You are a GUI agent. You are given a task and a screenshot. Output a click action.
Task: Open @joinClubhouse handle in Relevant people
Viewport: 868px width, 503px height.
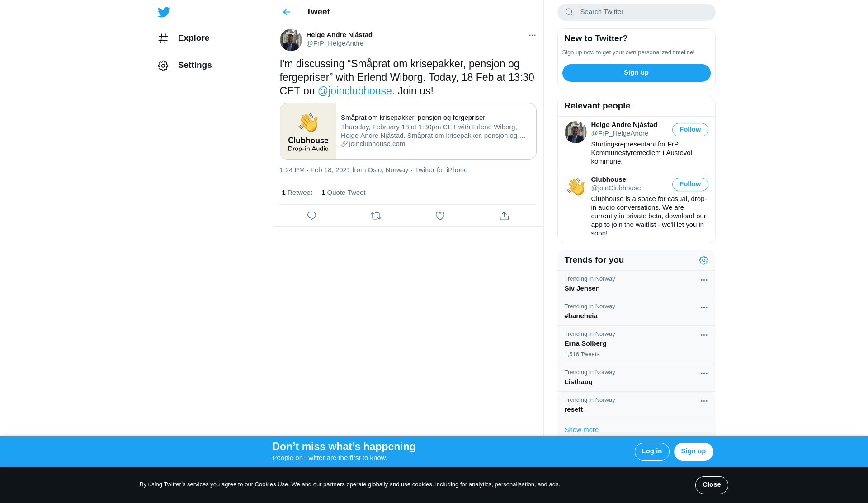click(x=616, y=188)
